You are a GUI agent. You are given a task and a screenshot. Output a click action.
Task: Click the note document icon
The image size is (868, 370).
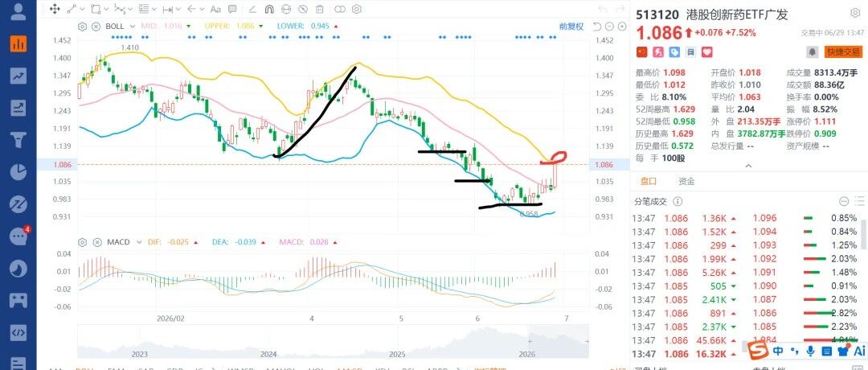690,52
